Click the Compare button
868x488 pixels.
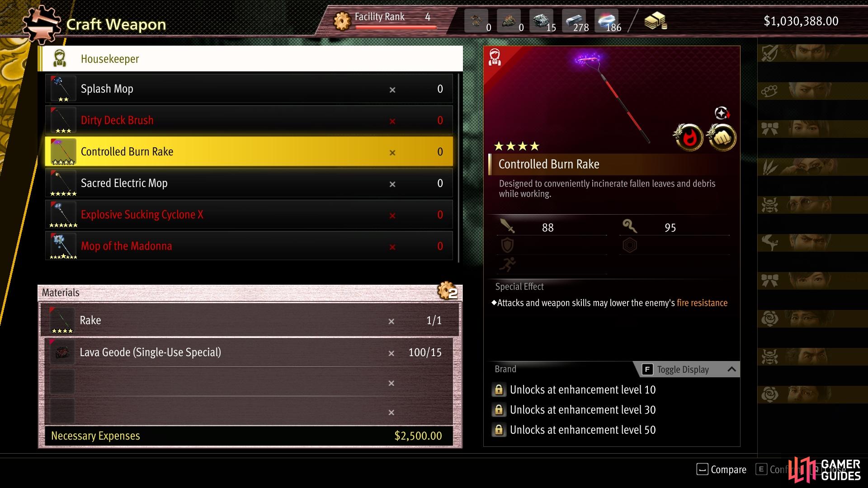(x=722, y=469)
